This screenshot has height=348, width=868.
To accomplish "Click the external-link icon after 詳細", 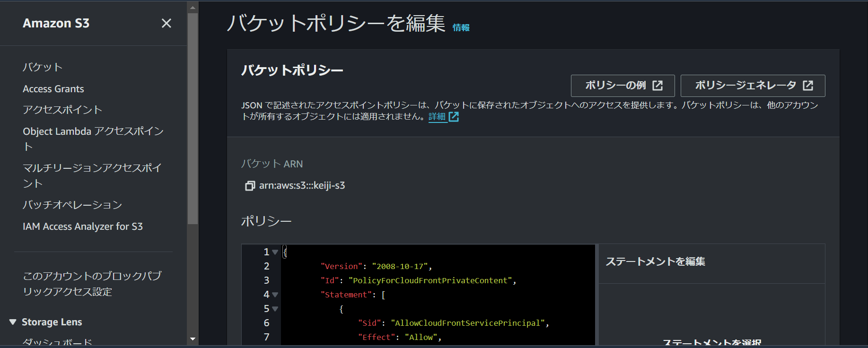I will [x=454, y=117].
